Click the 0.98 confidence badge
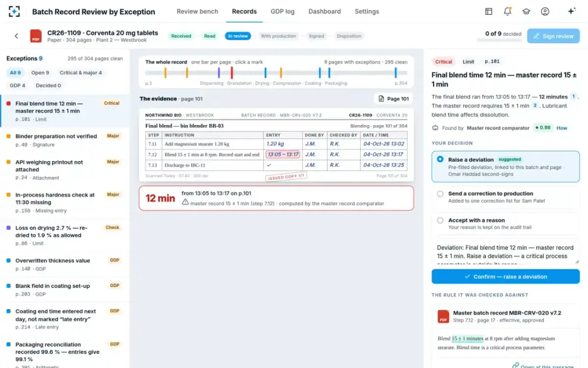This screenshot has height=368, width=588. [x=543, y=128]
